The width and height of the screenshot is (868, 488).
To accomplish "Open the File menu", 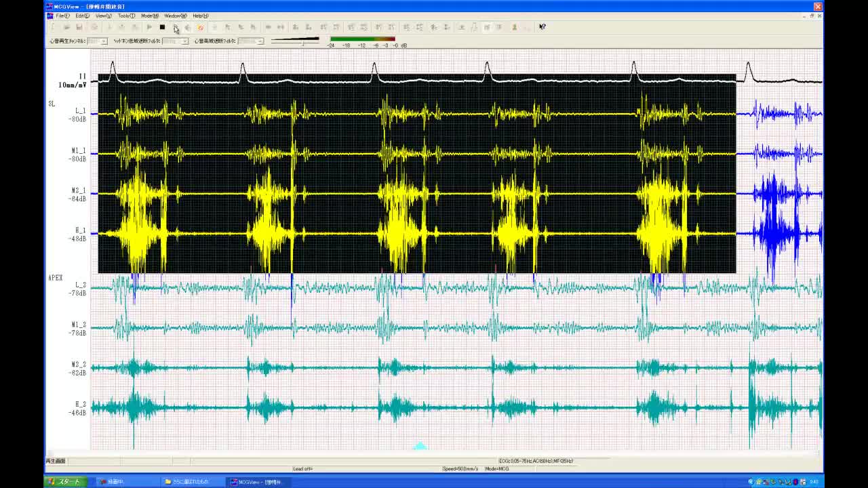I will [x=62, y=16].
